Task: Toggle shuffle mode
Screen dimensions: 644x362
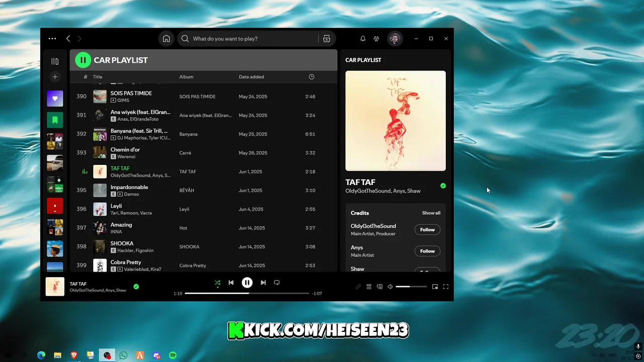Action: click(217, 283)
